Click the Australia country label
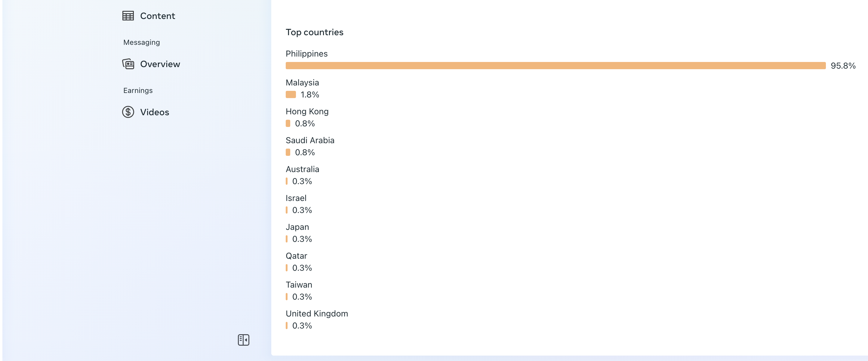This screenshot has width=868, height=361. coord(302,169)
